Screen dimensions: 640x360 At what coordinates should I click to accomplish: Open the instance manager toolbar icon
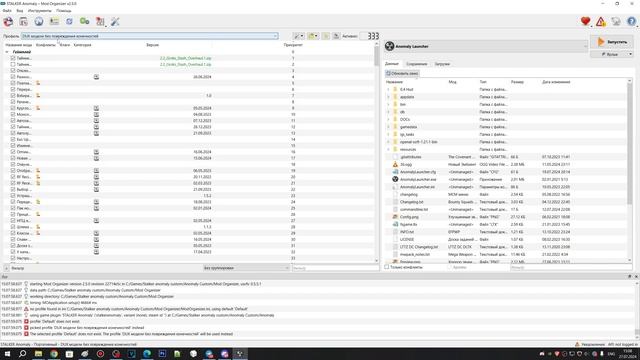coord(8,22)
